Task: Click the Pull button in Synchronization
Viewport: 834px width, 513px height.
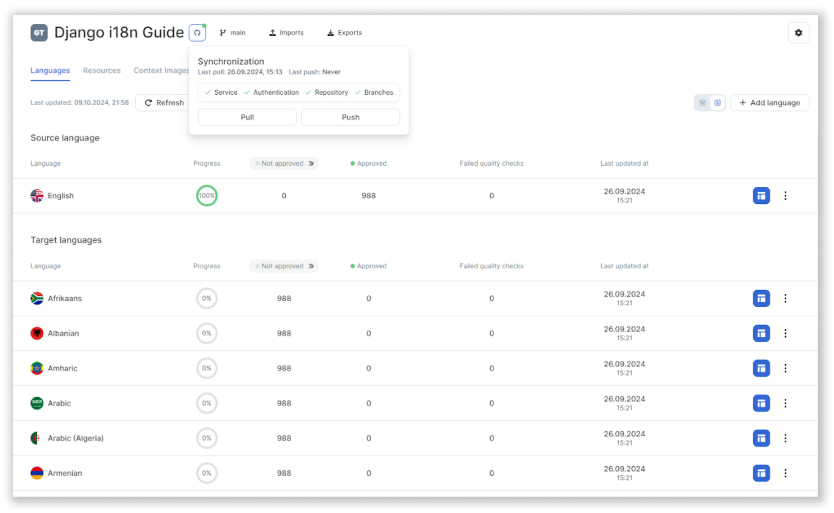Action: 247,117
